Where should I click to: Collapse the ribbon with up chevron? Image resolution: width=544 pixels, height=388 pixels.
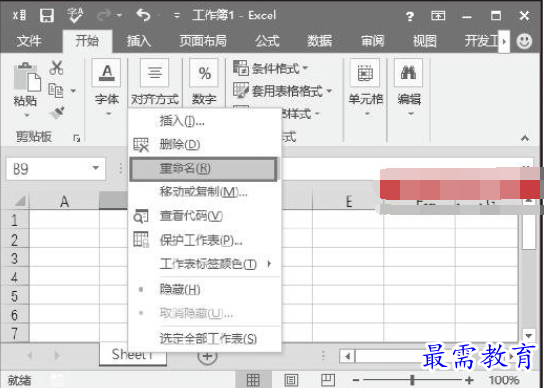click(525, 138)
